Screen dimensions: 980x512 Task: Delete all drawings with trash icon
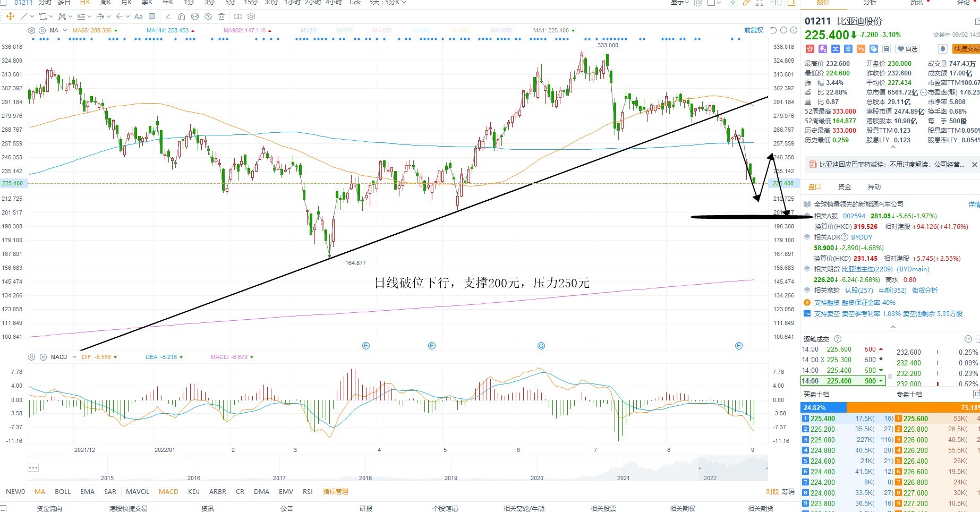pos(221,16)
